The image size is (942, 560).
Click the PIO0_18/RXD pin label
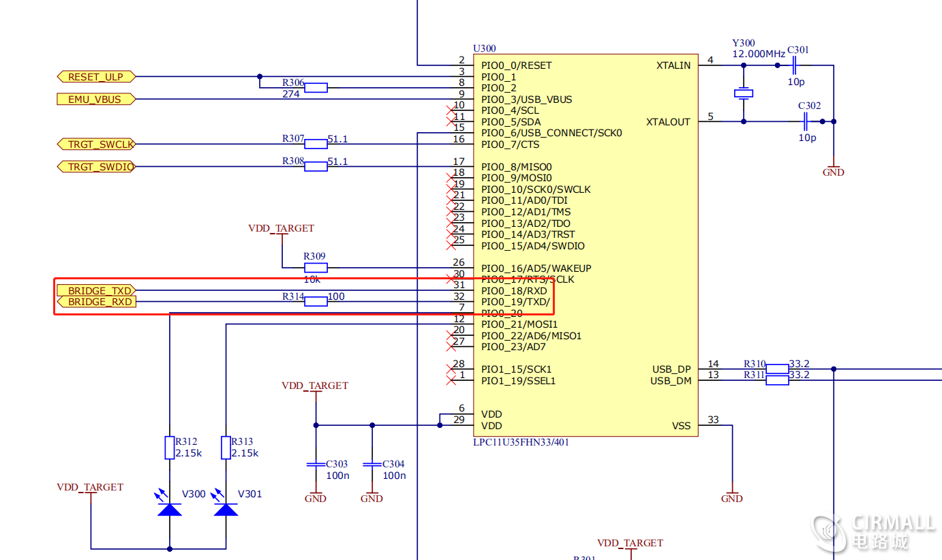tap(514, 290)
